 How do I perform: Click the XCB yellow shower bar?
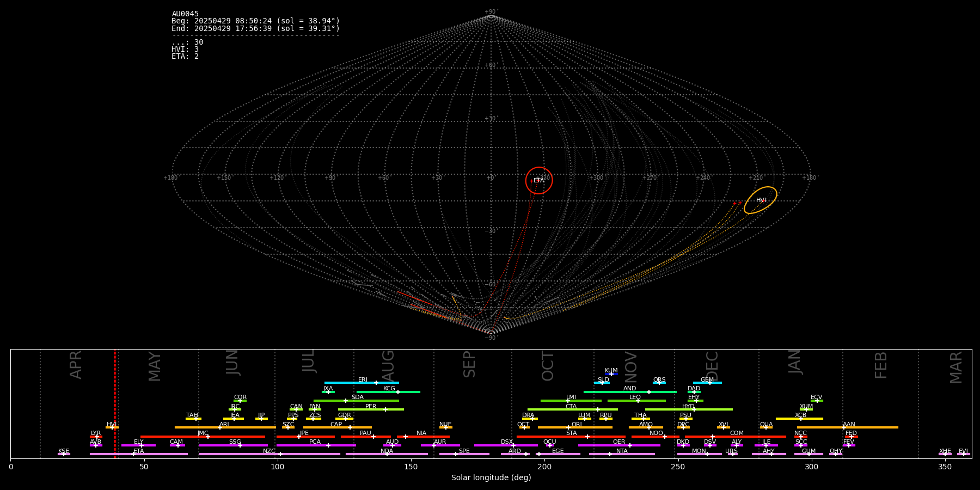(799, 419)
